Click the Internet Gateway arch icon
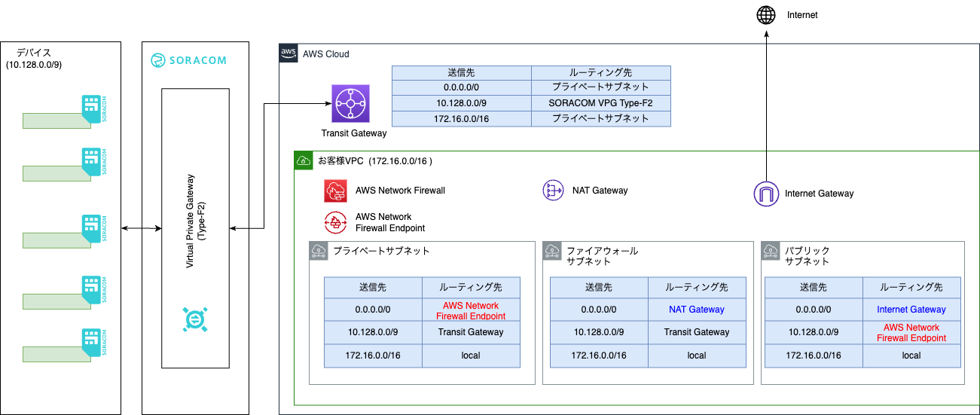The width and height of the screenshot is (980, 415). pyautogui.click(x=765, y=194)
